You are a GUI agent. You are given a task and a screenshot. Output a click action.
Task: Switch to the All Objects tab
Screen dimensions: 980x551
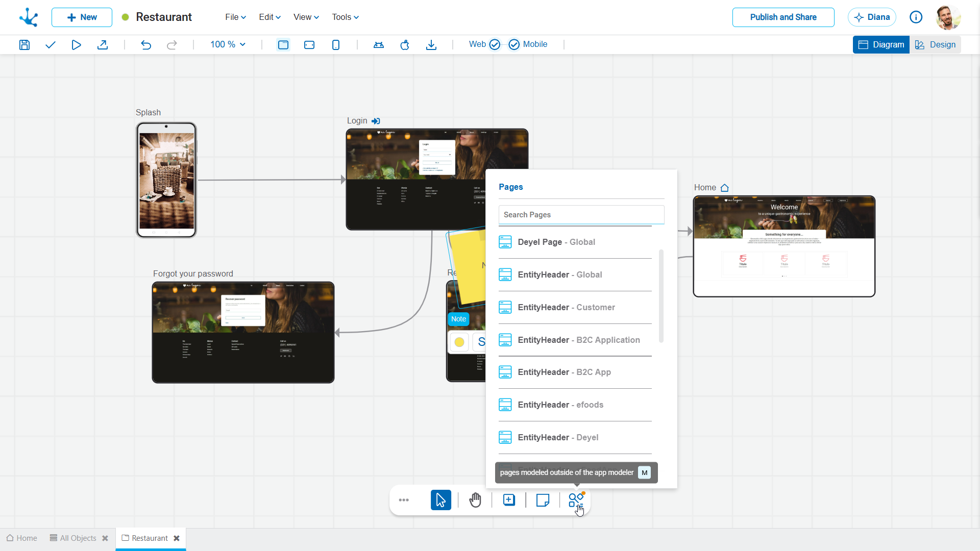[x=78, y=538]
